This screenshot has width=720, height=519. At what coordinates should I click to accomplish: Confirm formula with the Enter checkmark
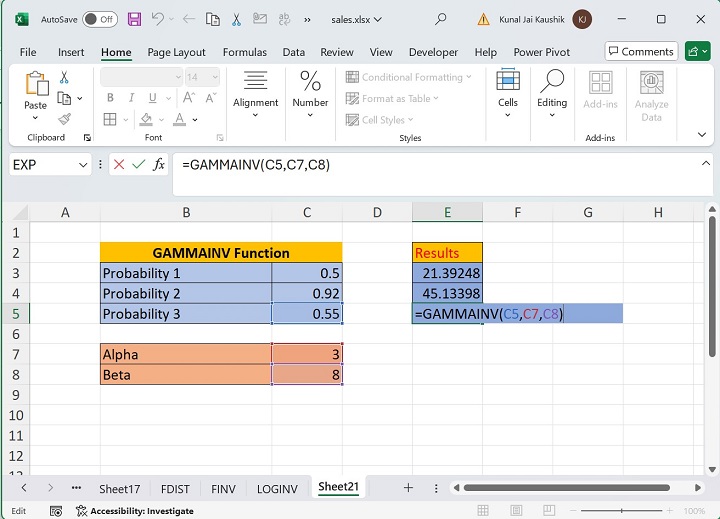coord(138,165)
